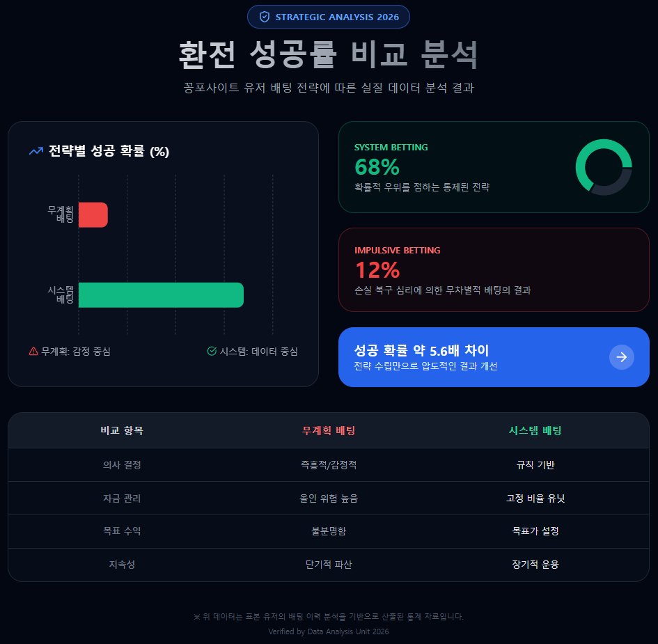The width and height of the screenshot is (658, 644).
Task: Expand the 시스템 배팅 column header
Action: 535,430
